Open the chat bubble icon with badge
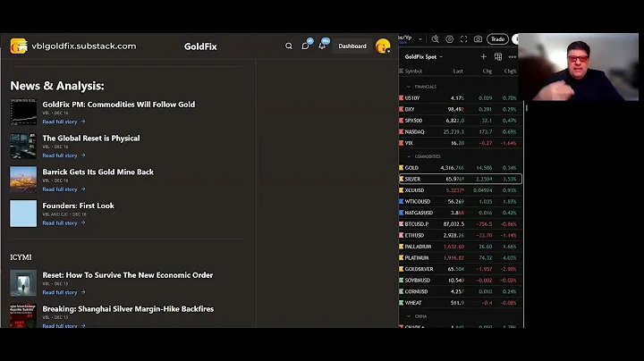Image resolution: width=644 pixels, height=361 pixels. (x=305, y=46)
